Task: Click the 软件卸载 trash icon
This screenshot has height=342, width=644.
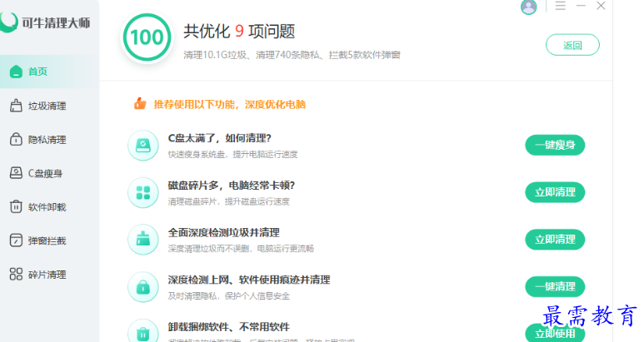Action: coord(16,206)
